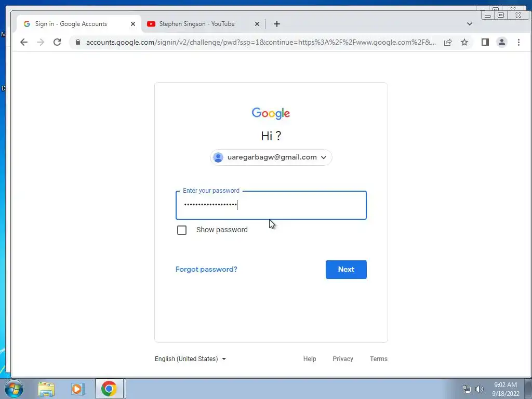Screen dimensions: 532x399
Task: Click the Next button
Action: pos(346,270)
